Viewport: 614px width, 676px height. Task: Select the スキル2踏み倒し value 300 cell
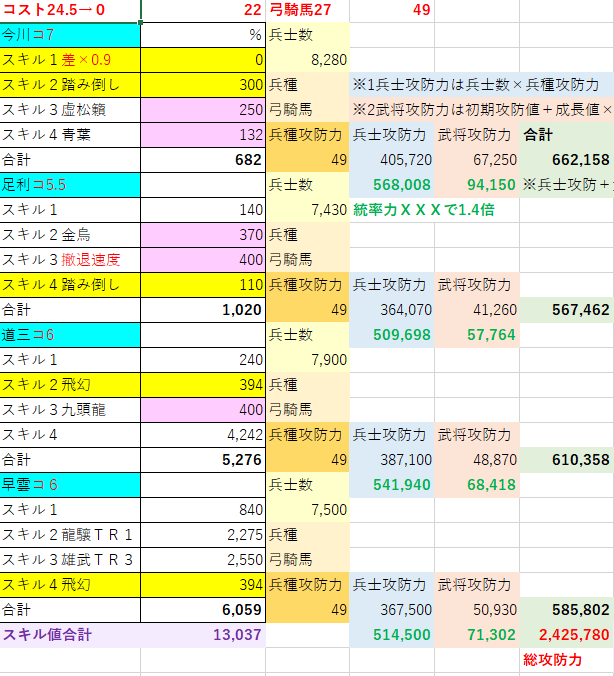point(203,85)
